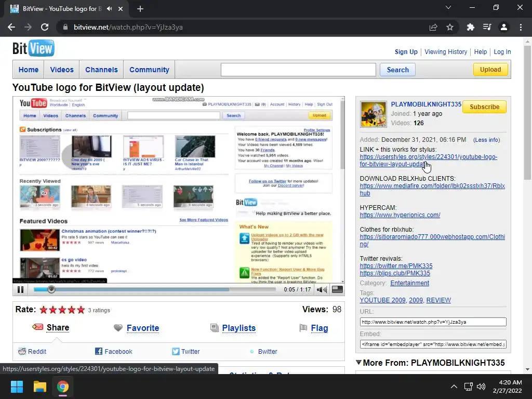Screen dimensions: 532x399
Task: Open the 000webhostapp Clothing link
Action: [432, 240]
